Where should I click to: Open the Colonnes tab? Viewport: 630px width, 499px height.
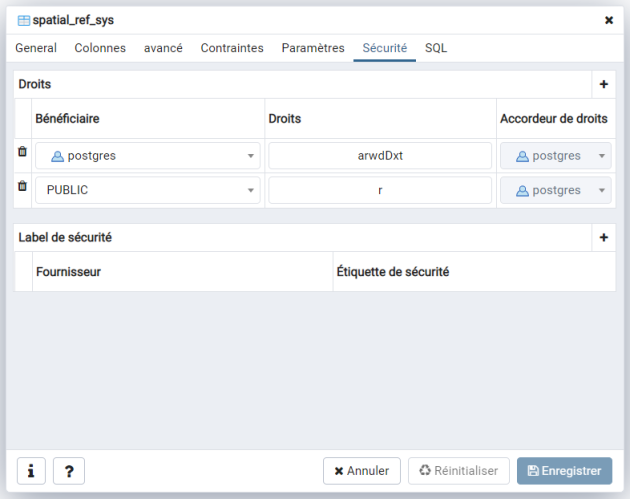point(100,48)
